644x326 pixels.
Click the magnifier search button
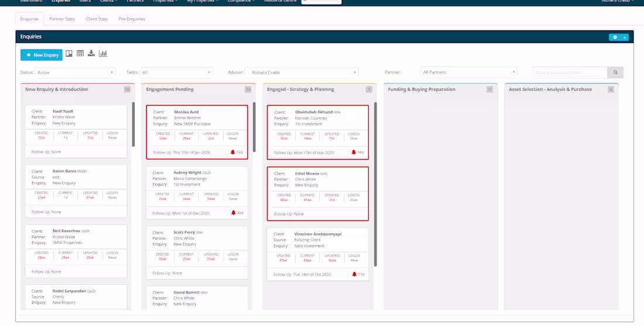coord(616,72)
